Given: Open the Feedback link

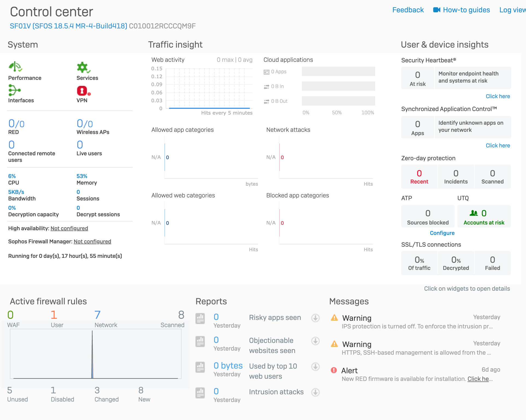Looking at the screenshot, I should pos(408,10).
